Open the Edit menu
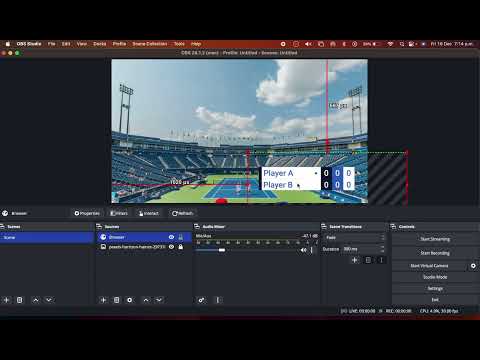This screenshot has width=480, height=360. tap(66, 44)
